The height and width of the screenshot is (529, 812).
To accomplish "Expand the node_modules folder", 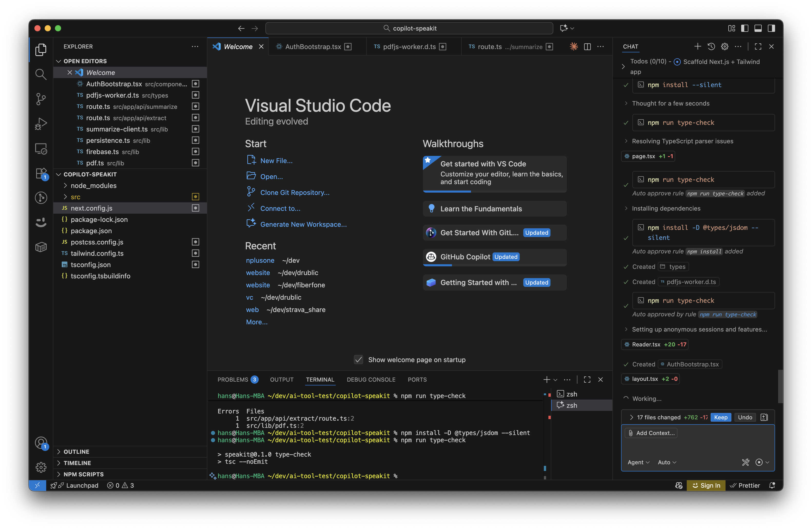I will pos(93,186).
